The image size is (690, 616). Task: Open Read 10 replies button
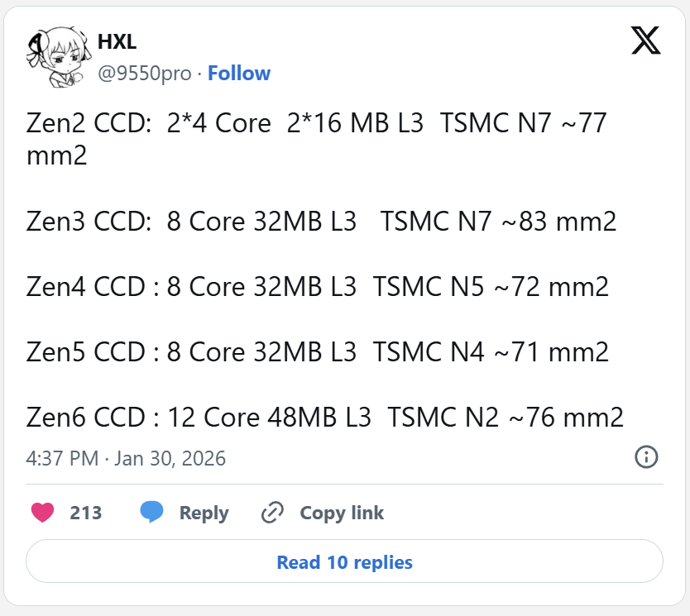coord(344,562)
